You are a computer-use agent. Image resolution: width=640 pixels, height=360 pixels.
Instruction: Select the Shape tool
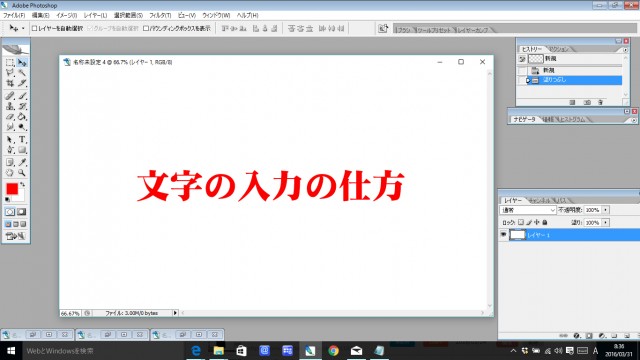tap(22, 150)
